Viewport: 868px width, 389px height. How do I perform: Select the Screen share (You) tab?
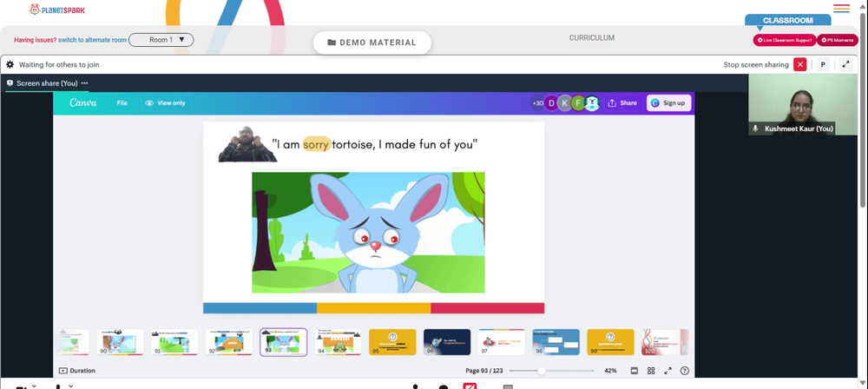[47, 83]
